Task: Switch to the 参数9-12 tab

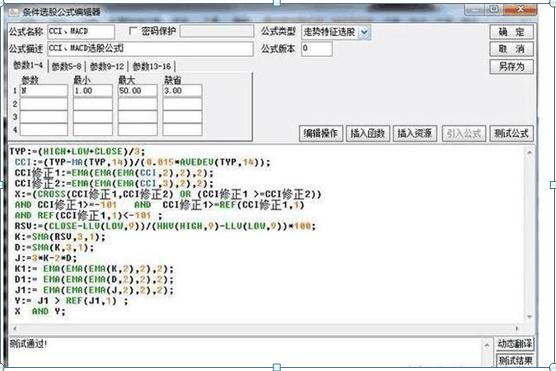Action: (107, 66)
